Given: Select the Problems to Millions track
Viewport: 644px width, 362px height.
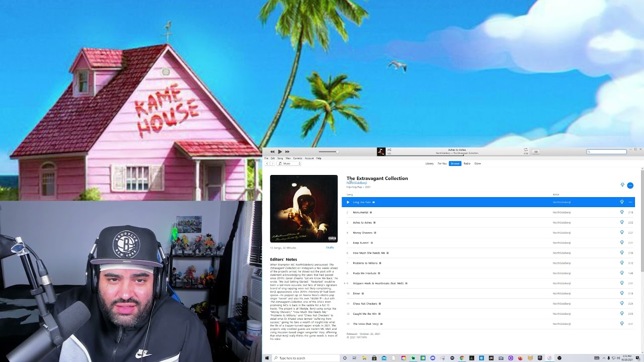Looking at the screenshot, I should click(488, 263).
